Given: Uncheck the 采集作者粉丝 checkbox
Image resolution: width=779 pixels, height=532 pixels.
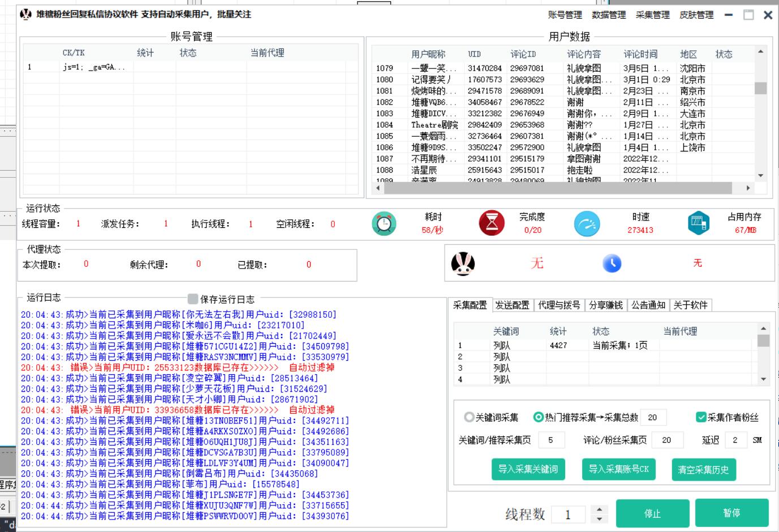Looking at the screenshot, I should pos(701,417).
